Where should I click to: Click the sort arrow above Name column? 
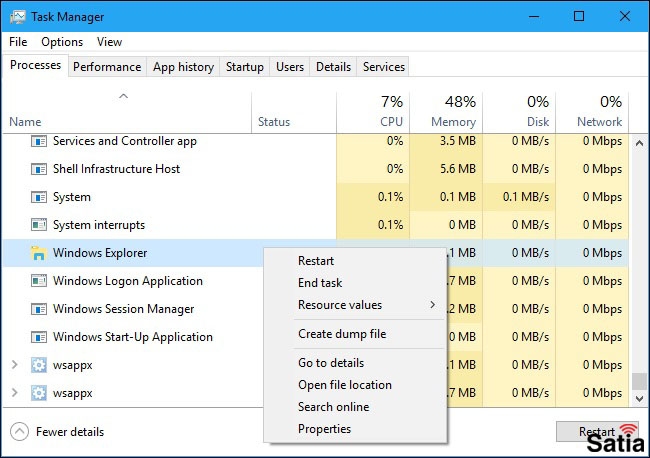pyautogui.click(x=124, y=96)
